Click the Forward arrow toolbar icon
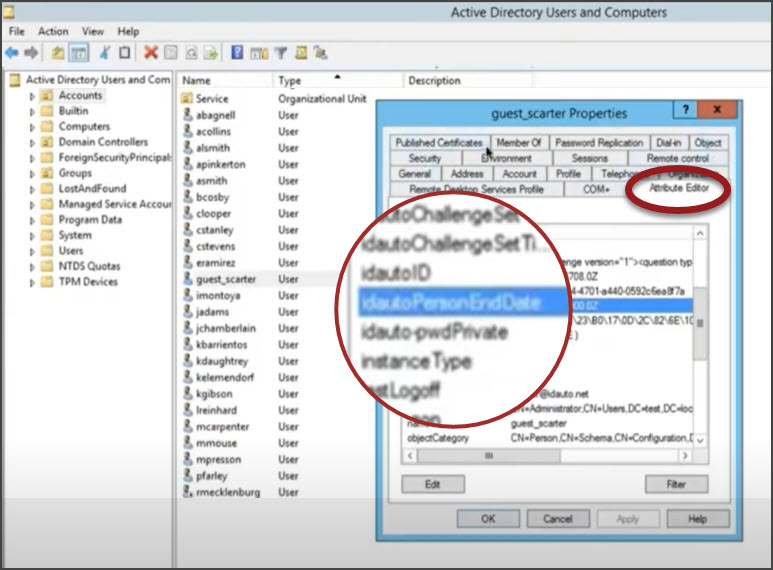The height and width of the screenshot is (570, 773). point(31,52)
